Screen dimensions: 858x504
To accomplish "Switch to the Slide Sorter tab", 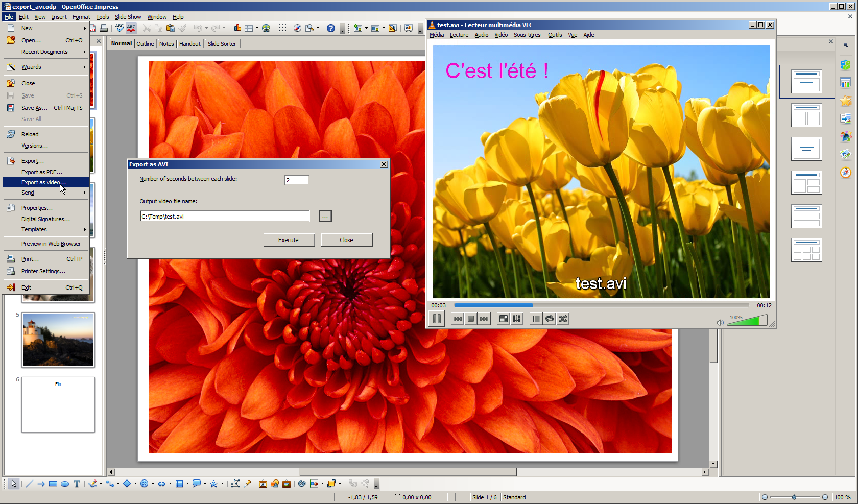I will click(222, 44).
